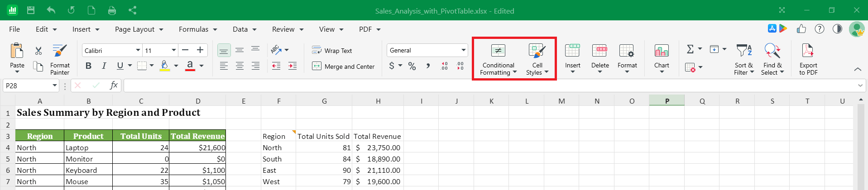Increase font size with plus button
Viewport: 868px width, 190px height.
pos(200,50)
